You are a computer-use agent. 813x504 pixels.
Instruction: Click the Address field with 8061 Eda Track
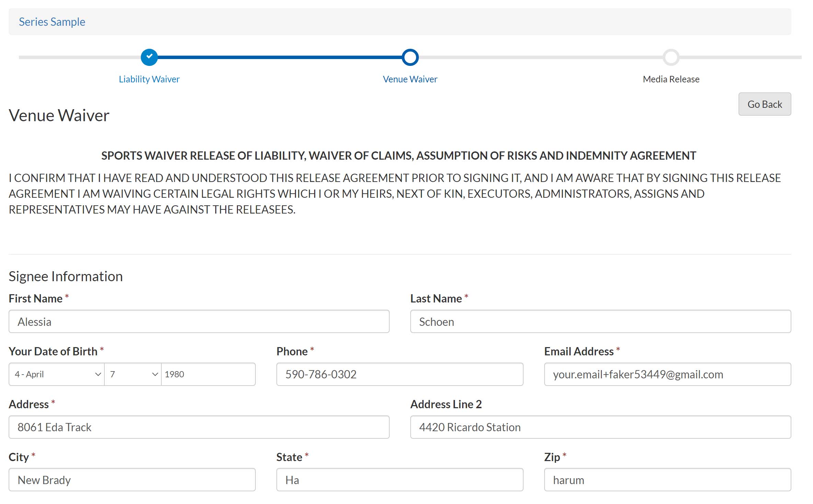point(199,427)
